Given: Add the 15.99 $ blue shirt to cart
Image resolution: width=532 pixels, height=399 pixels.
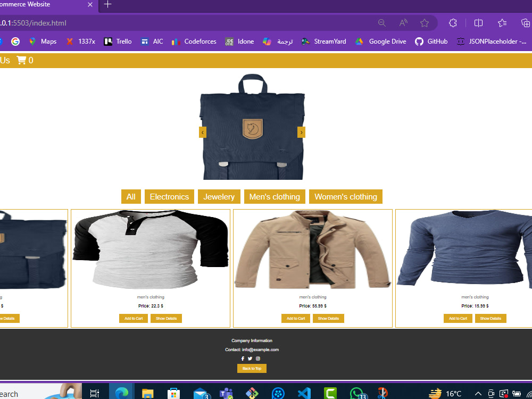Looking at the screenshot, I should [x=458, y=319].
